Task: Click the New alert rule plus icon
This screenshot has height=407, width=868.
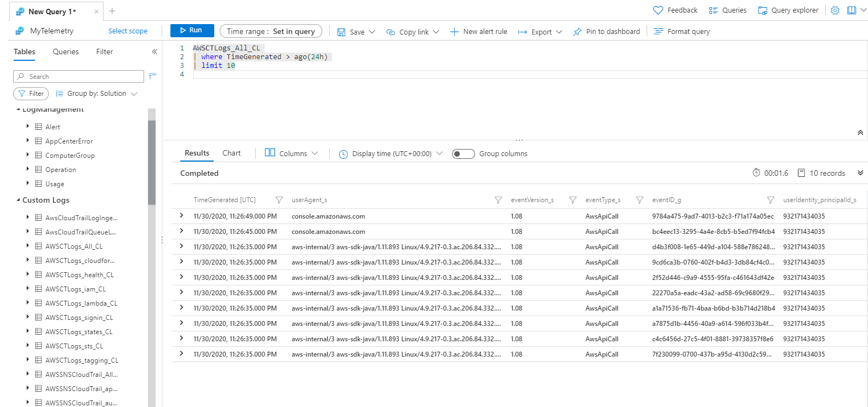Action: [454, 32]
